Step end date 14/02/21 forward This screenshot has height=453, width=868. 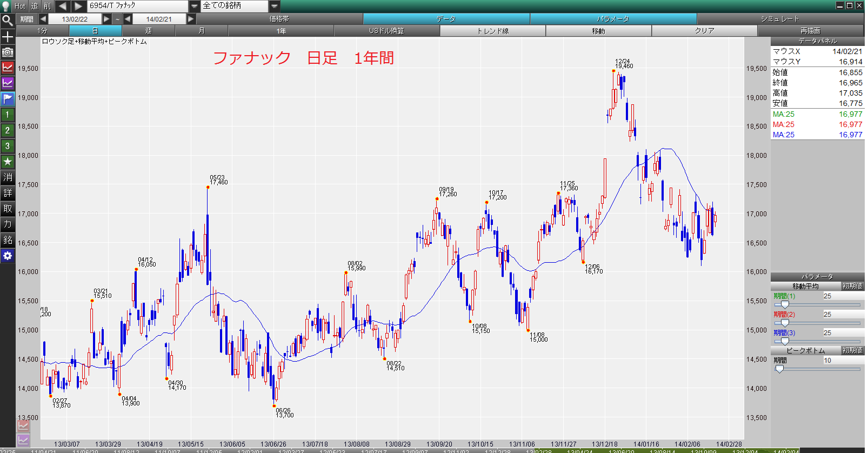191,19
